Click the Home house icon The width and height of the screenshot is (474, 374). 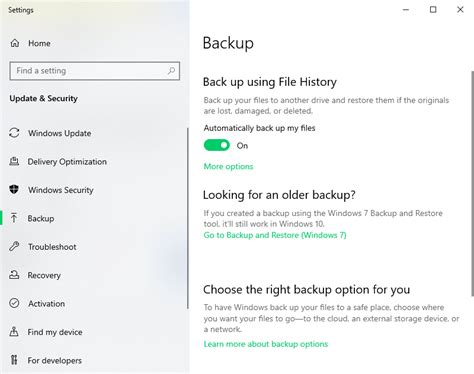pos(15,43)
